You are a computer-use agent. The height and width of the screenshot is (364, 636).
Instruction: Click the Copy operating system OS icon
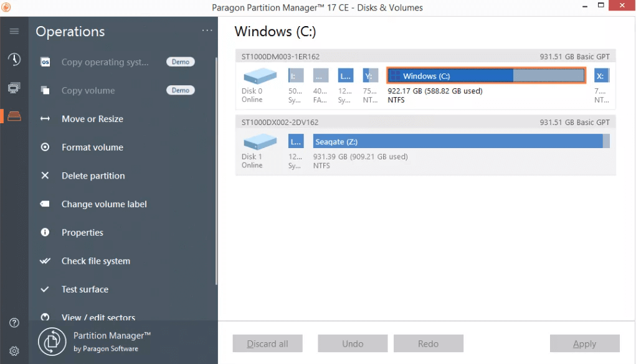tap(45, 62)
